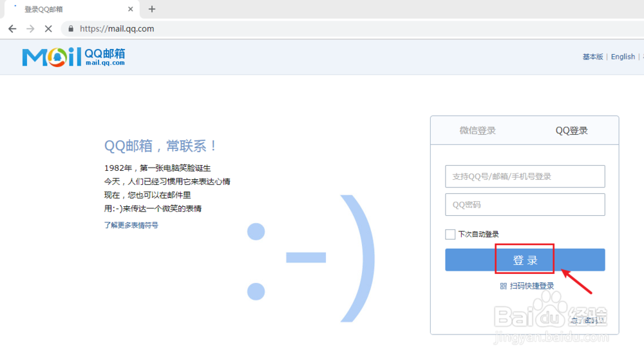Viewport: 644px width, 359px height.
Task: Open a new browser tab
Action: [152, 9]
